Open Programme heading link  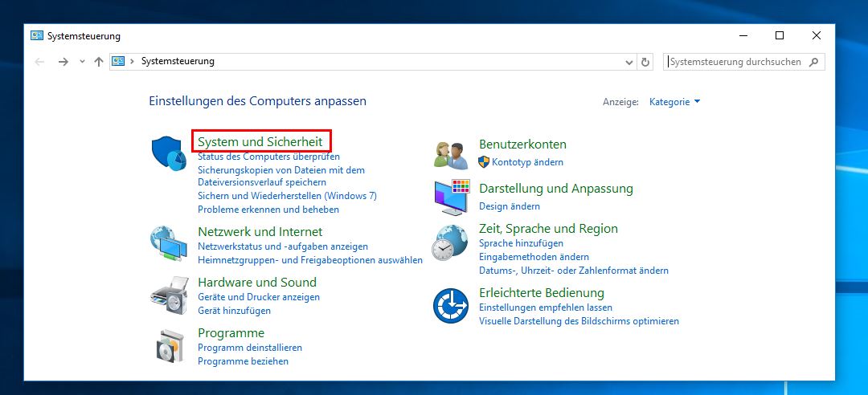click(x=231, y=333)
